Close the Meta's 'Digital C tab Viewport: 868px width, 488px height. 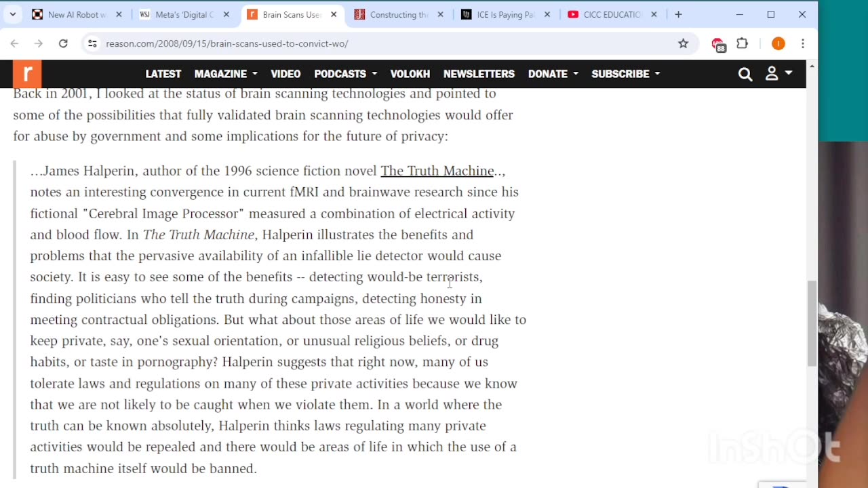coord(226,14)
